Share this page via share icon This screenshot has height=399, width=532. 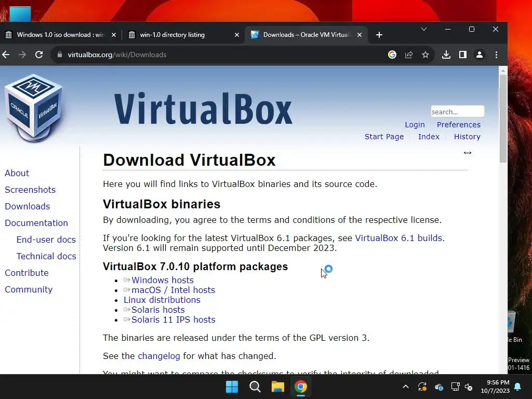tap(409, 55)
